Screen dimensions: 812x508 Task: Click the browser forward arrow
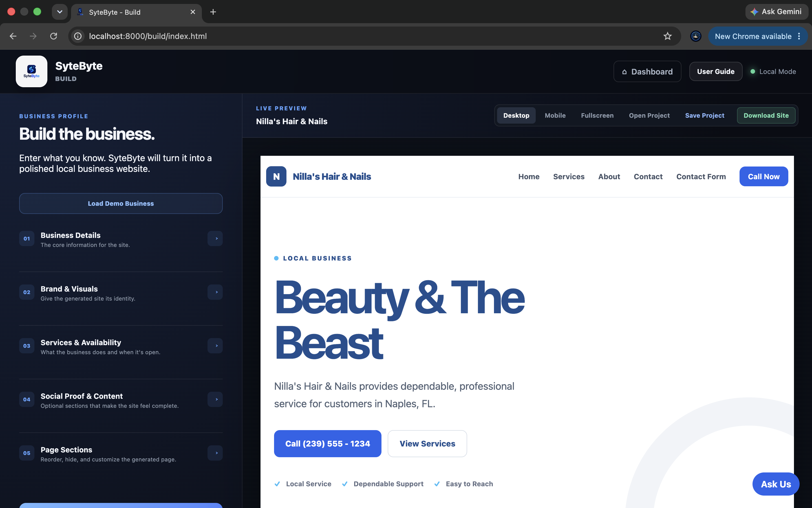33,36
